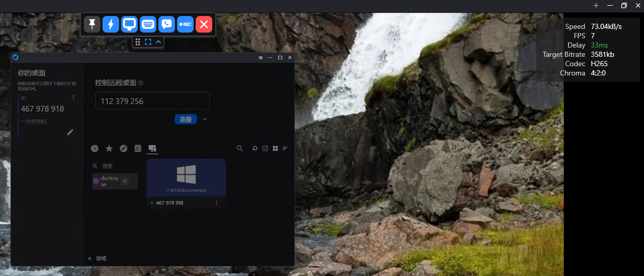Open the three-dot menu beside your ID
The width and height of the screenshot is (644, 276).
click(74, 98)
